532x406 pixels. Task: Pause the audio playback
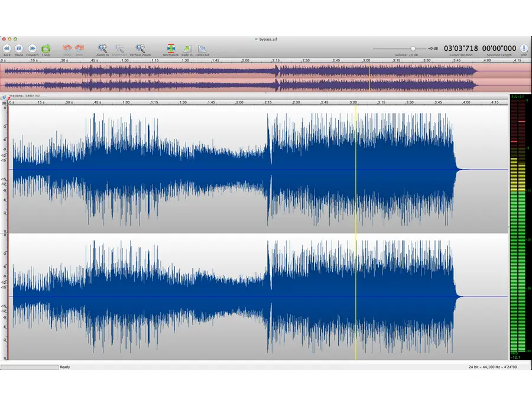click(x=19, y=49)
